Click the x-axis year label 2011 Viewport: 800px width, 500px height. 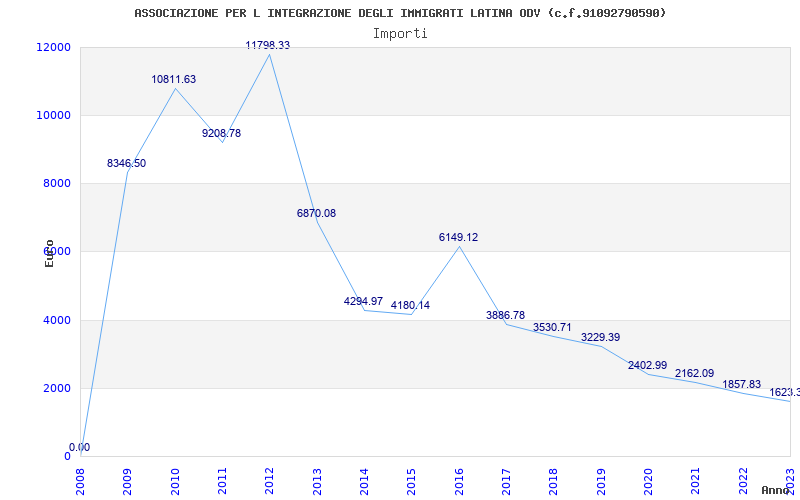[x=222, y=481]
